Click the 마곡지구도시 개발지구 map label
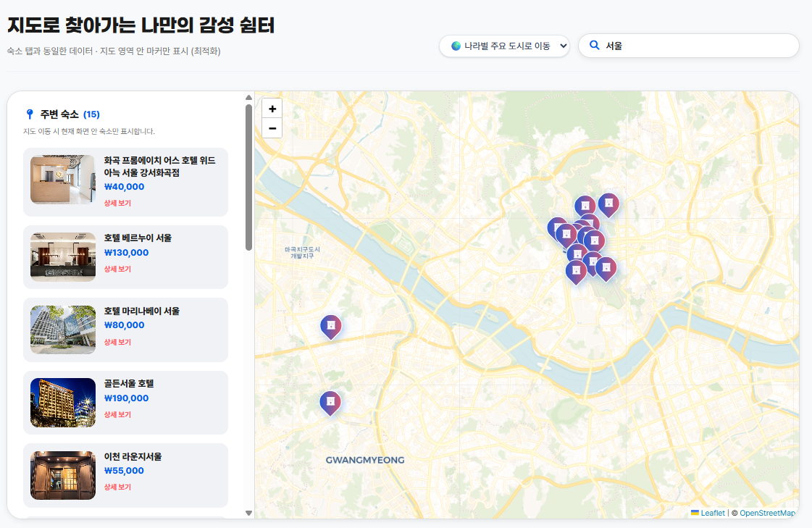Screen dimensions: 812x528 (303, 253)
